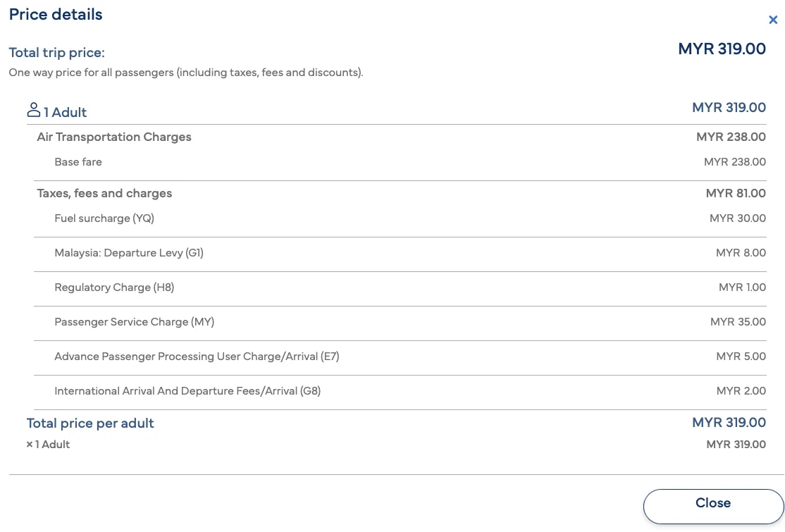Select the MYR 35.00 service charge amount
This screenshot has width=785, height=532.
(x=738, y=322)
